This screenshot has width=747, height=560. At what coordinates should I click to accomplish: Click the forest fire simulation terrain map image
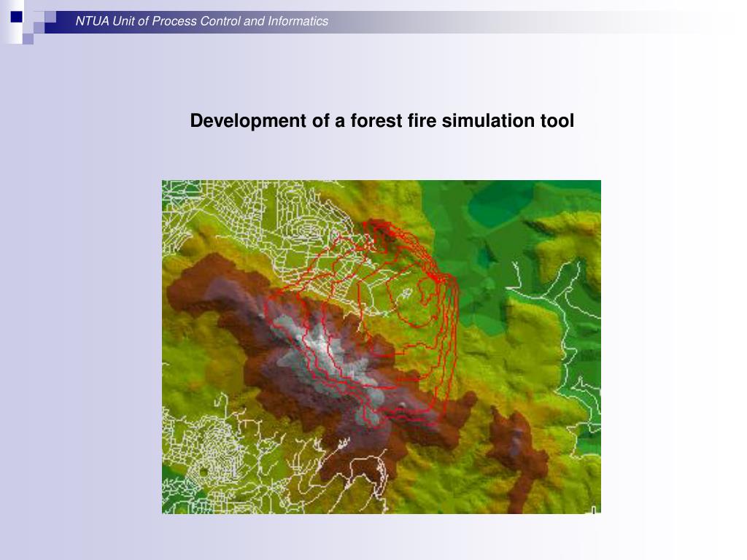click(381, 346)
